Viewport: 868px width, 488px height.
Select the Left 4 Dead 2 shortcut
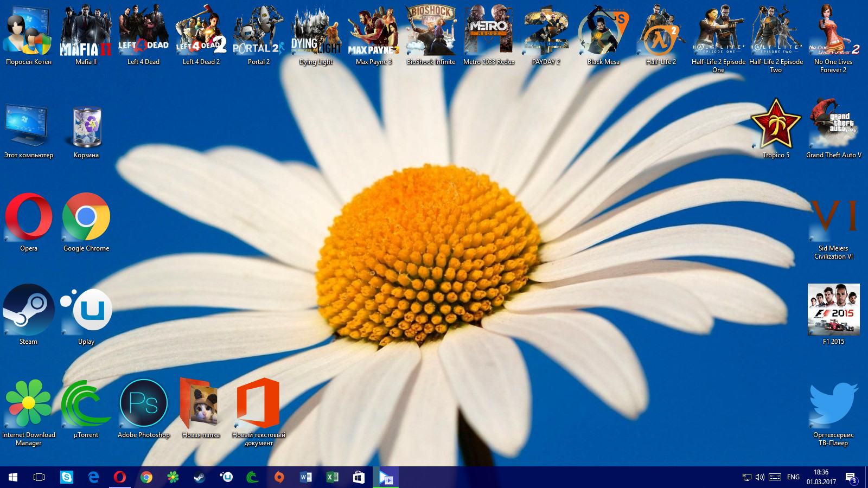(201, 35)
